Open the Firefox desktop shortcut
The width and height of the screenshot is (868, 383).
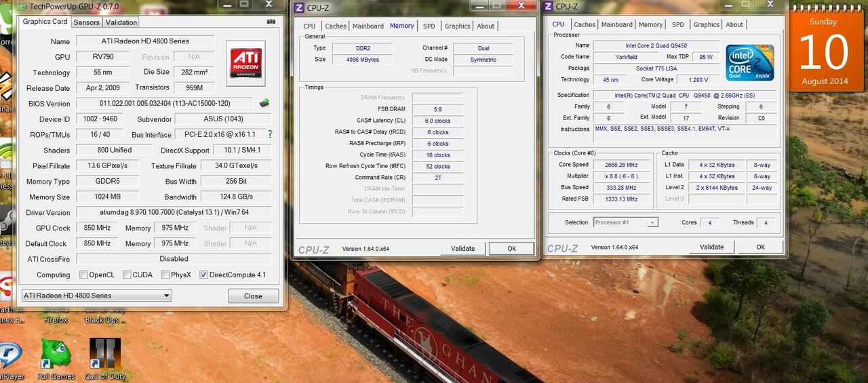[55, 319]
